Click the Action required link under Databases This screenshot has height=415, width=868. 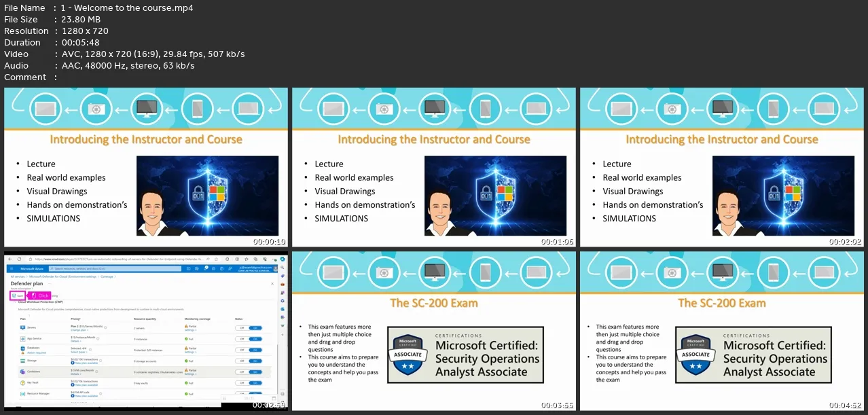coord(37,353)
